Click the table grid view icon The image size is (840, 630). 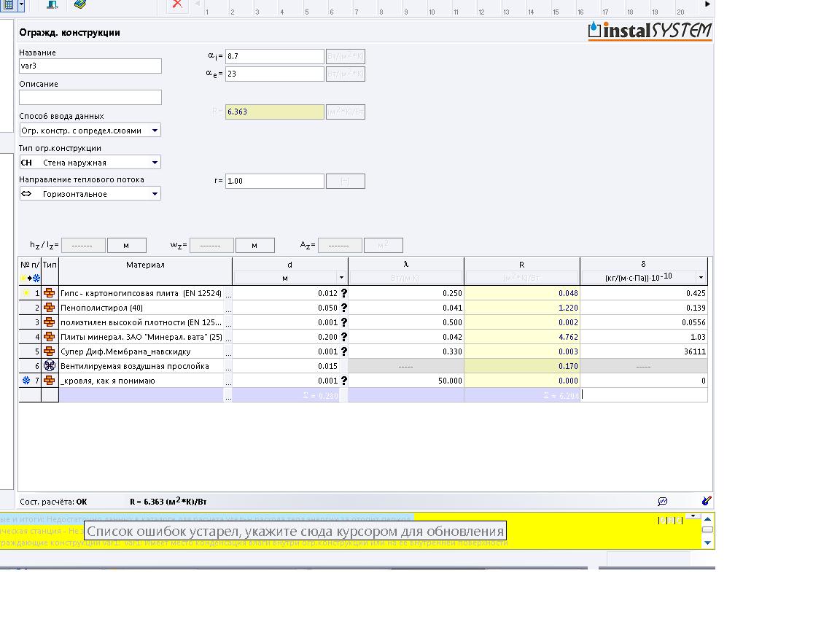point(9,4)
